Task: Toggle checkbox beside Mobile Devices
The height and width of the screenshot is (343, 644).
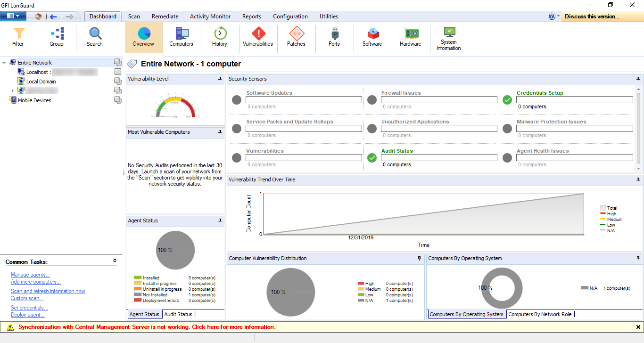Action: coord(117,100)
